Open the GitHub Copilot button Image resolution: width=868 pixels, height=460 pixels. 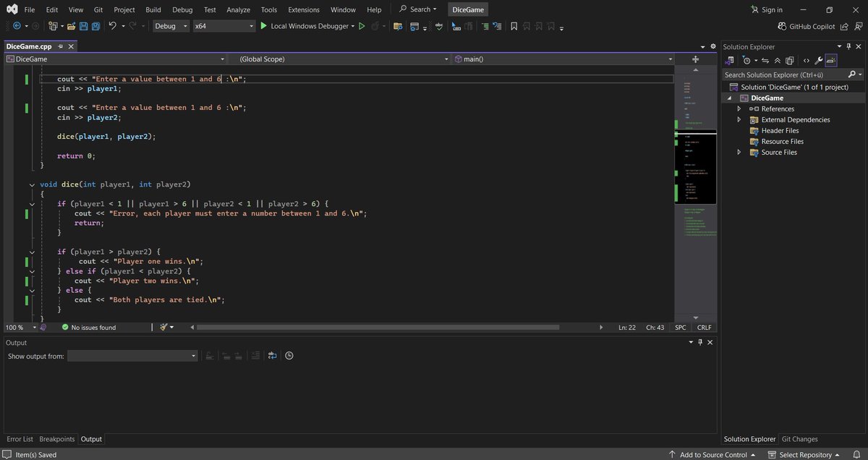(807, 26)
